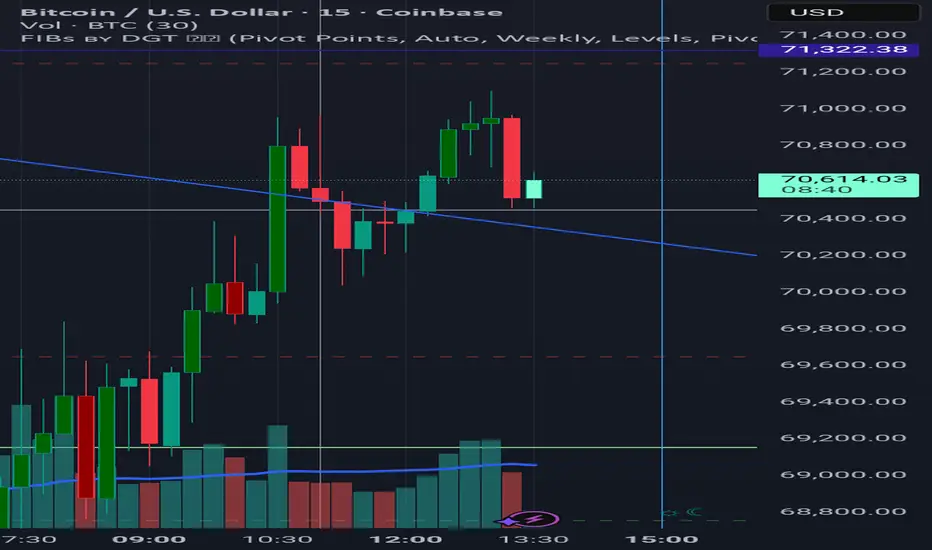932x550 pixels.
Task: Select the Vol · BTC (30) indicator legend
Action: click(x=109, y=25)
